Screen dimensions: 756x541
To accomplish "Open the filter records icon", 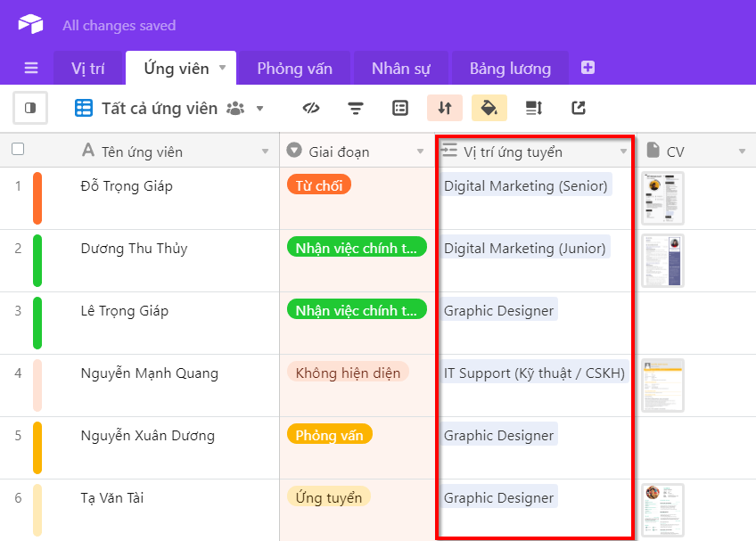I will (356, 108).
